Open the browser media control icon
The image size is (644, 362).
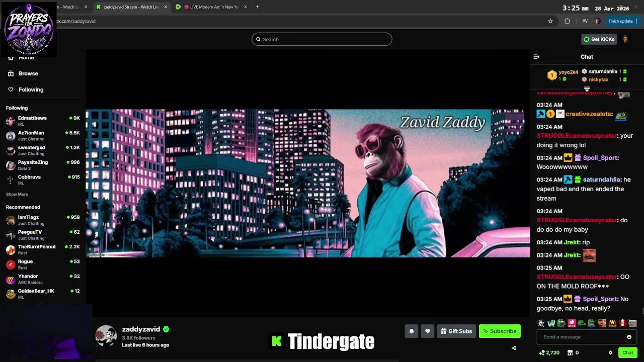(x=585, y=21)
